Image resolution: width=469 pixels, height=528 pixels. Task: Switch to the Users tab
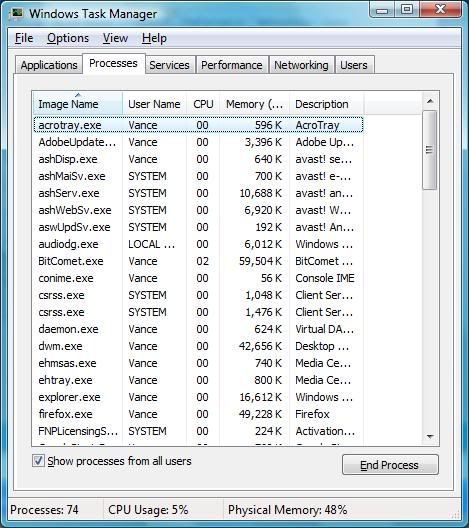354,65
